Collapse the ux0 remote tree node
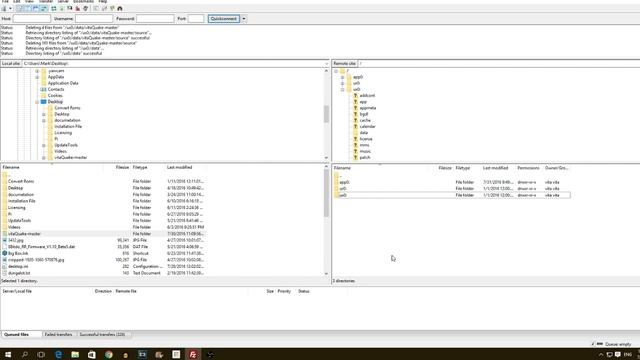This screenshot has width=640, height=360. point(342,89)
